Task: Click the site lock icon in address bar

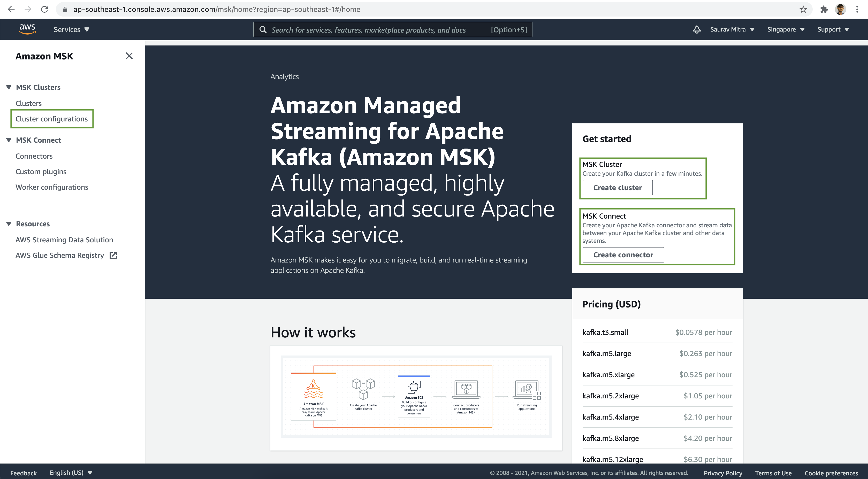Action: point(65,10)
